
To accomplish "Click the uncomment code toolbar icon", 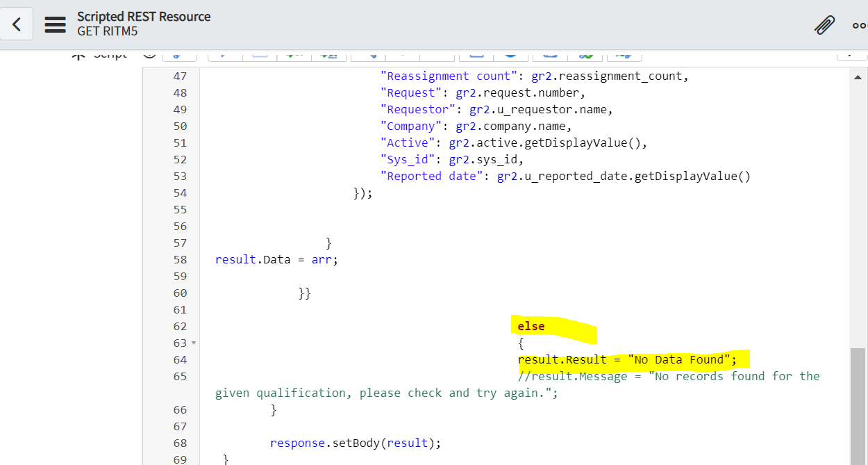I will [x=328, y=56].
